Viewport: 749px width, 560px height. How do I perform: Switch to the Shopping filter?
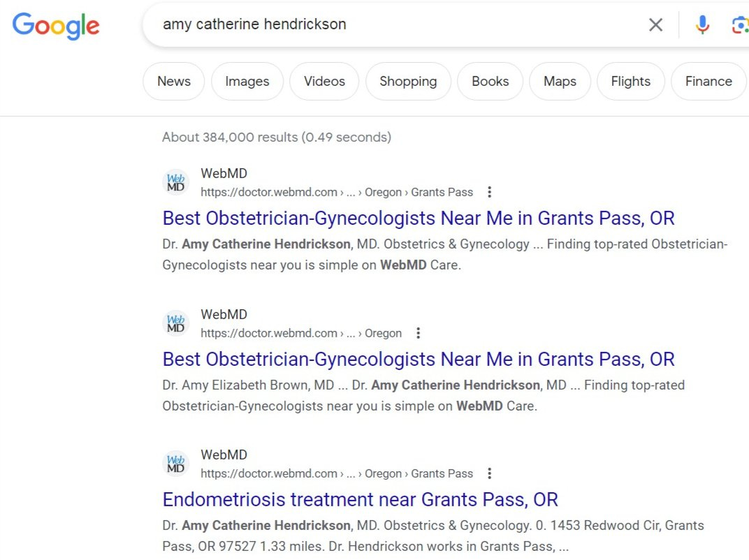tap(408, 81)
